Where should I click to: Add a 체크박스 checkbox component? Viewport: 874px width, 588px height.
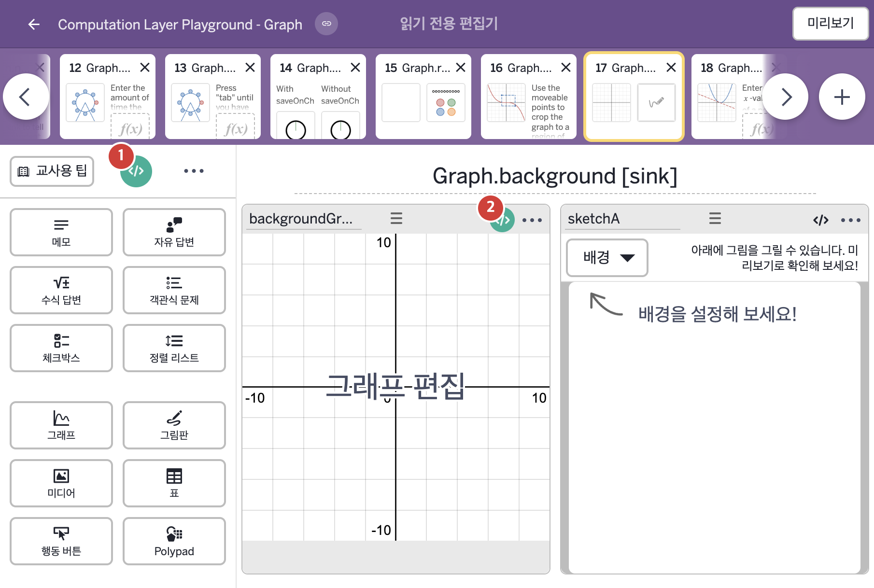(61, 348)
